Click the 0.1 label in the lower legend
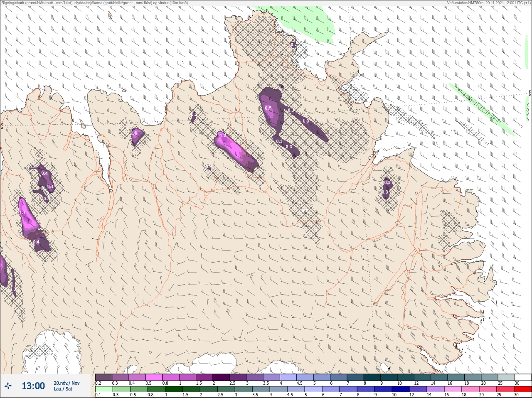This screenshot has height=398, width=532. point(98,395)
